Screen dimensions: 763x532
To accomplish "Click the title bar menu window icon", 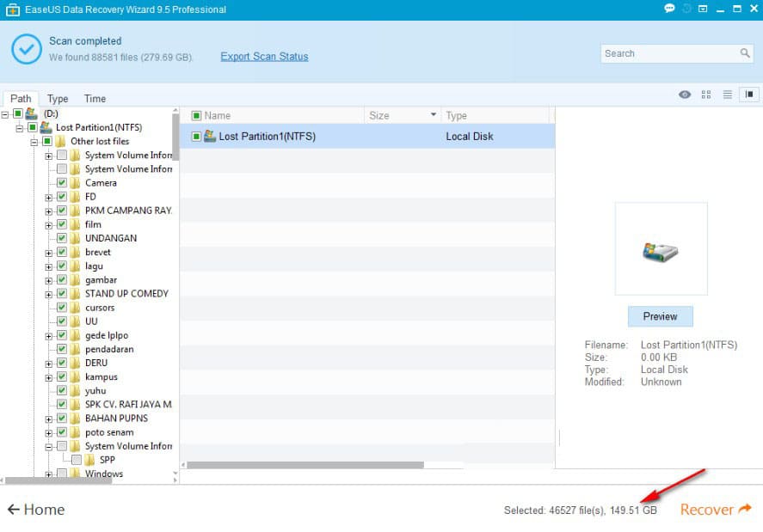I will (703, 9).
